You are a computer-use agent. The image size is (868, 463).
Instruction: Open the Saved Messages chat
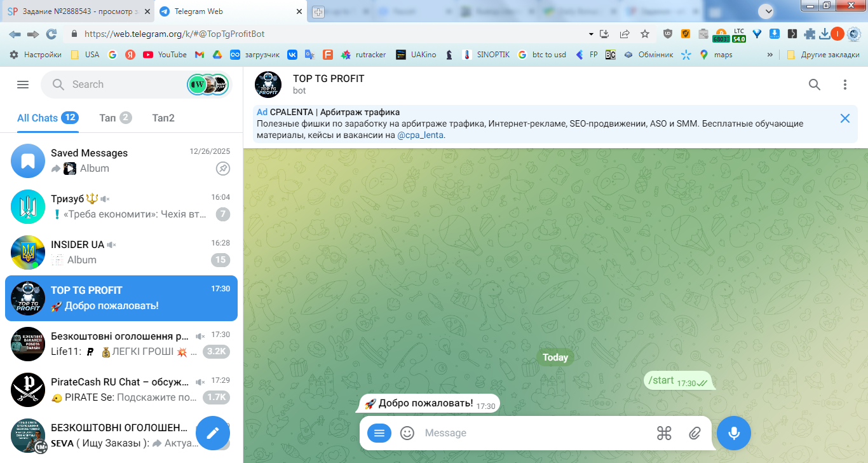point(121,161)
